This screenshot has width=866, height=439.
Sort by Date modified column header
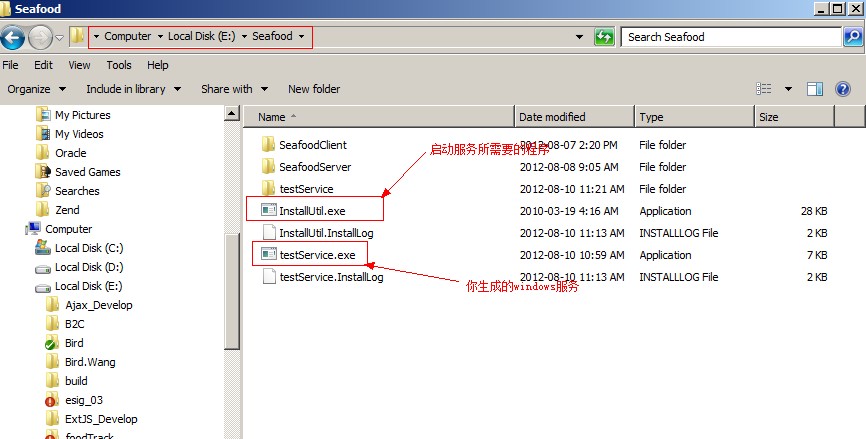tap(574, 117)
